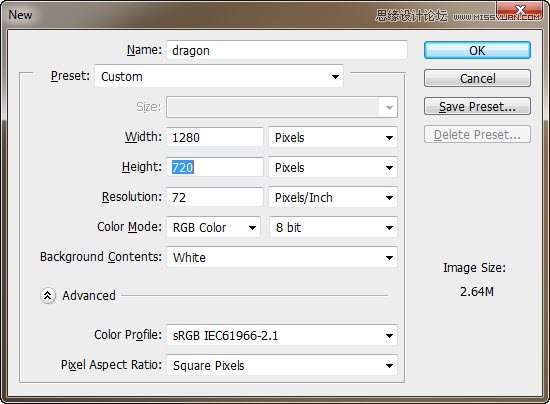
Task: Open the Width units Pixels dropdown
Action: (x=333, y=137)
